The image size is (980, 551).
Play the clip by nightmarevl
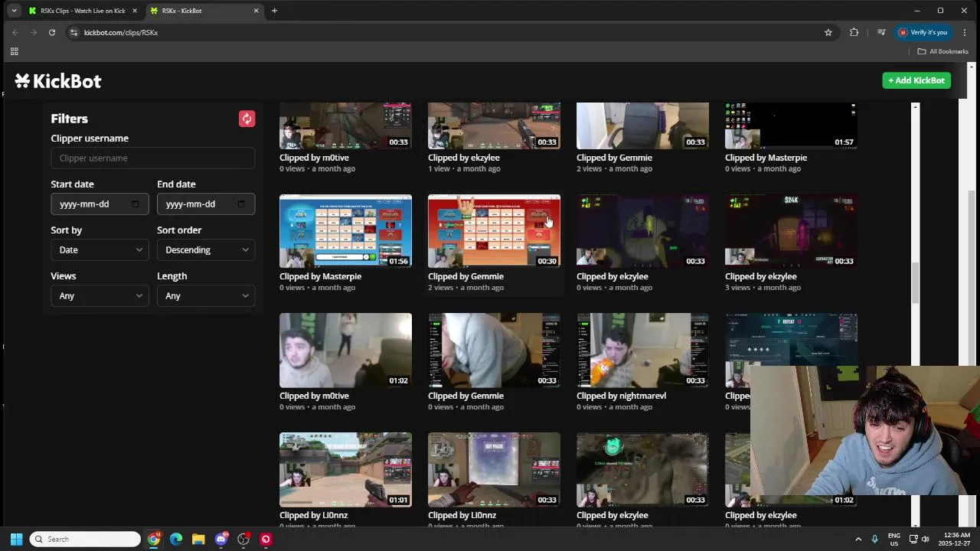pyautogui.click(x=642, y=350)
